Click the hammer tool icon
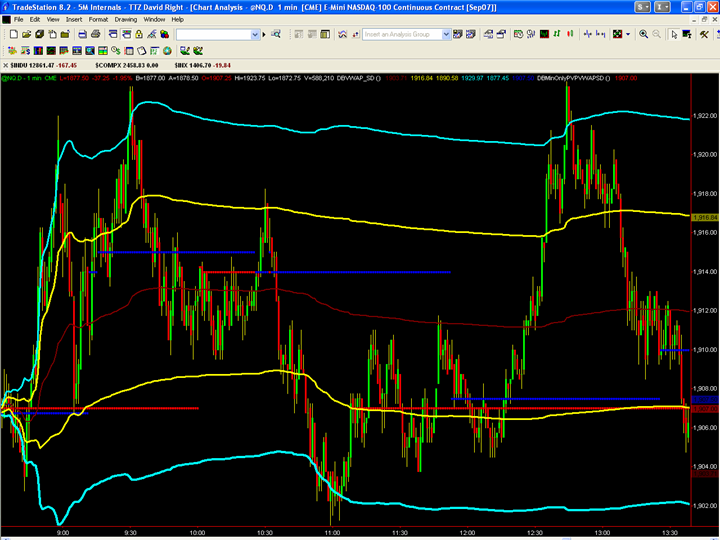Viewport: 720px width, 540px height. coord(704,34)
